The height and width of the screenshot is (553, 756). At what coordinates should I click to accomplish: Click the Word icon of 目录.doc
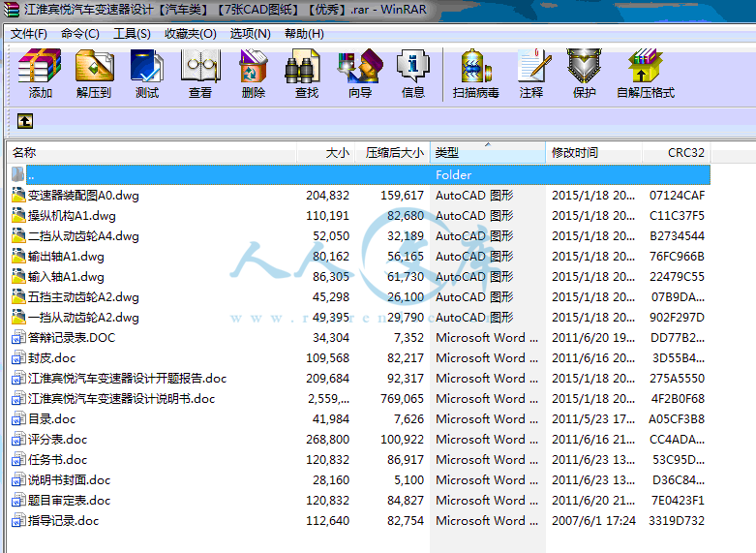18,418
